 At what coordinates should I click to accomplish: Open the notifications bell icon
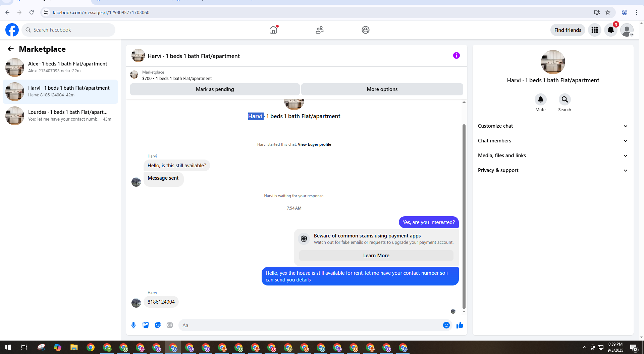click(x=611, y=30)
